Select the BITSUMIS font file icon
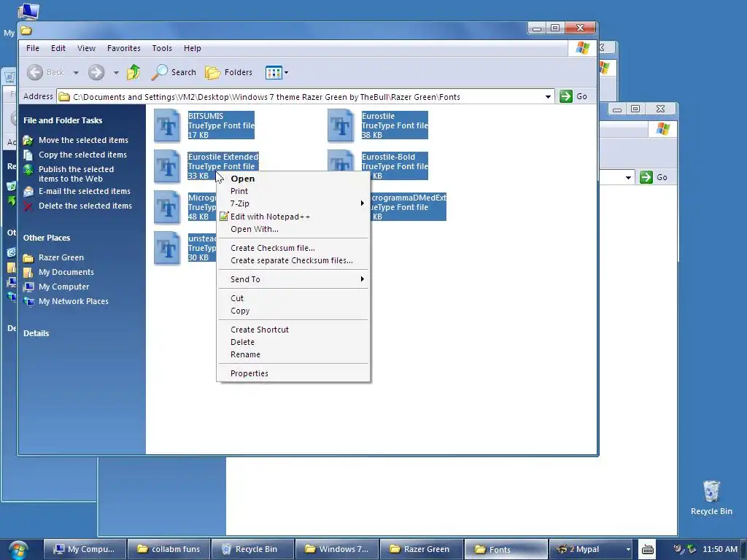 [x=167, y=125]
